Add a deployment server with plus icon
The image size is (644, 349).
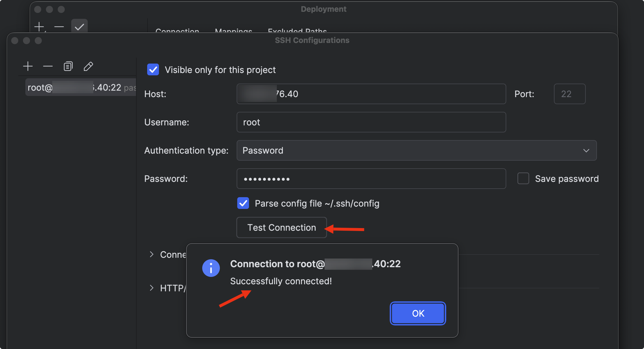click(39, 27)
